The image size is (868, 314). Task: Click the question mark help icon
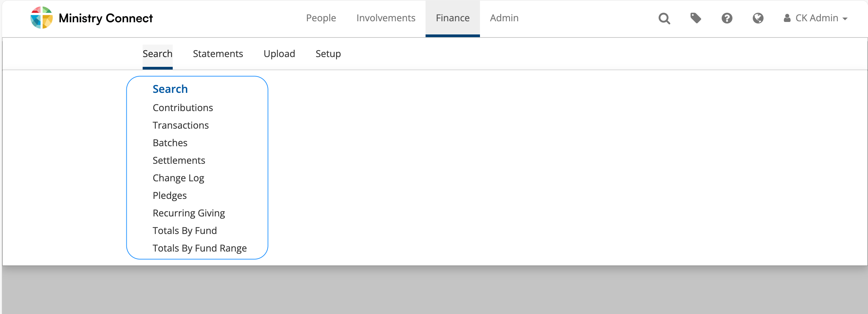pyautogui.click(x=727, y=18)
